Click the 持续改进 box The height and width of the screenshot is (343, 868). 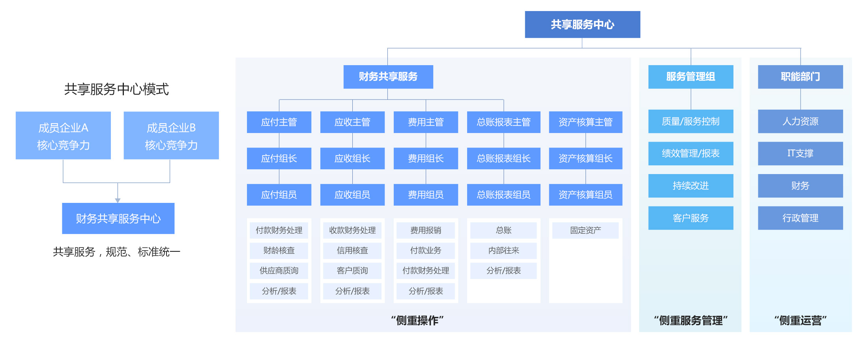pos(690,186)
